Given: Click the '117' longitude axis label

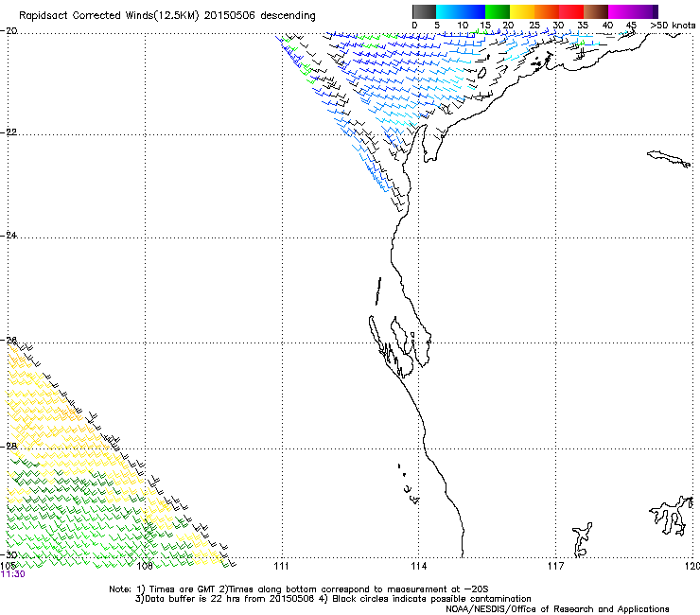Looking at the screenshot, I should pos(555,567).
